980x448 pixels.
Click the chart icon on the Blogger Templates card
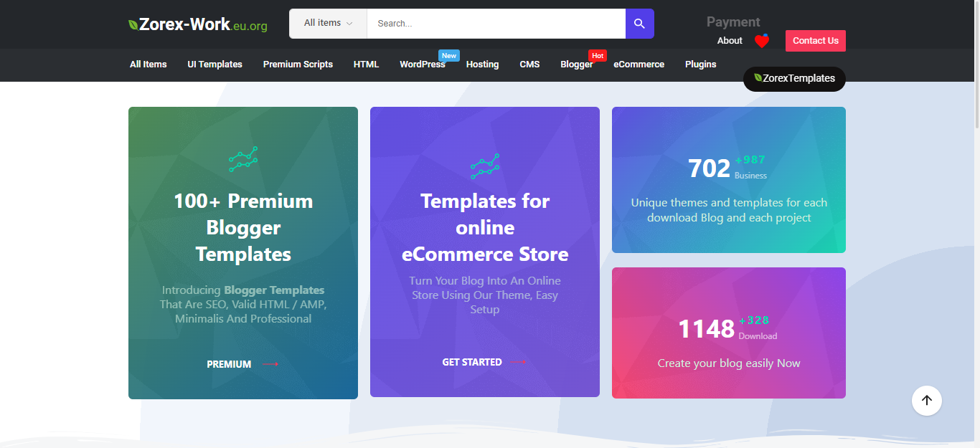243,158
